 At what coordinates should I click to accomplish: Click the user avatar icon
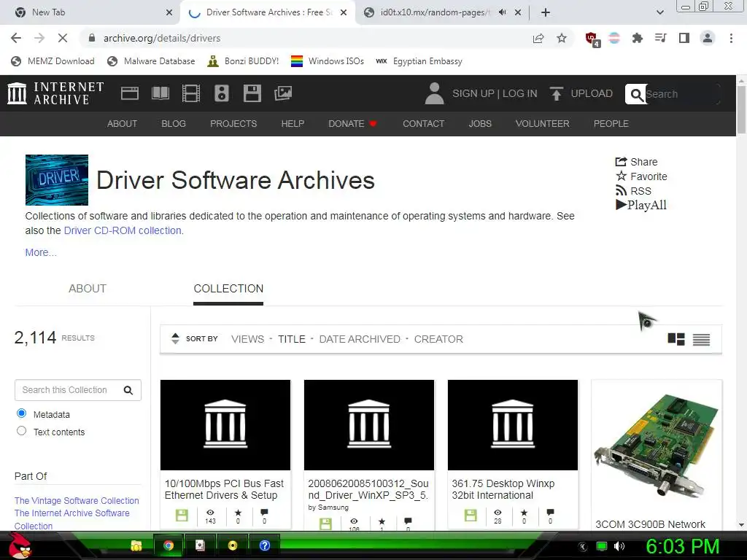coord(434,93)
